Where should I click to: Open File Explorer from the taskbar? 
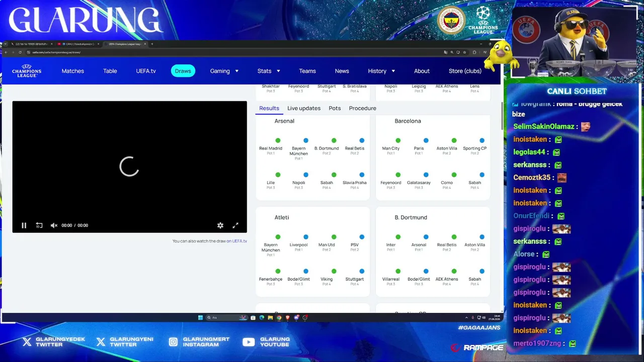point(270,318)
